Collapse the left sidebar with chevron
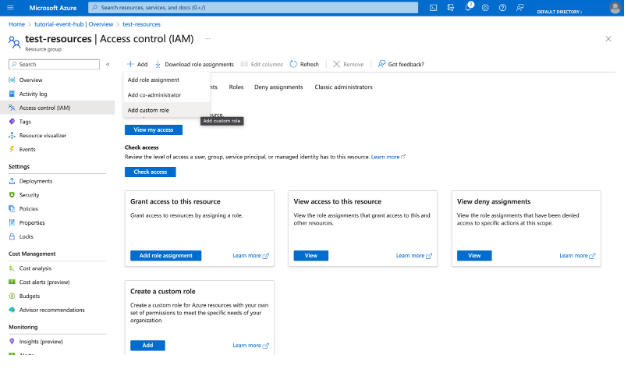The width and height of the screenshot is (626, 380). coord(107,64)
